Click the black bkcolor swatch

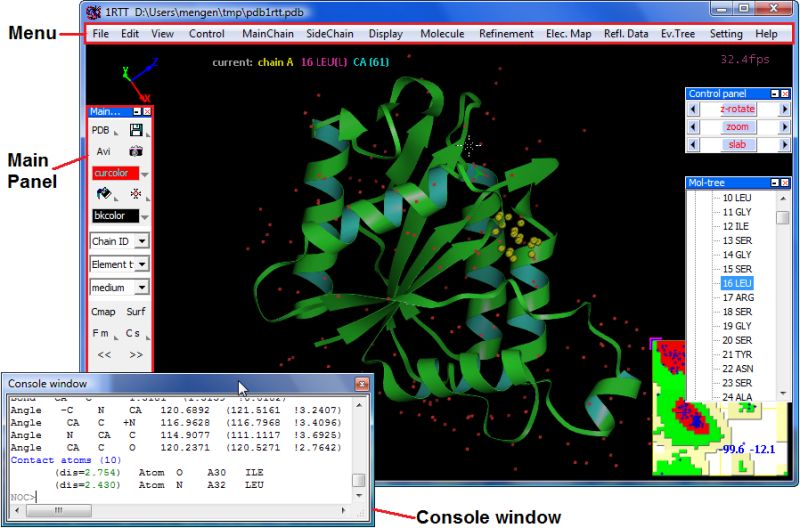(x=115, y=216)
